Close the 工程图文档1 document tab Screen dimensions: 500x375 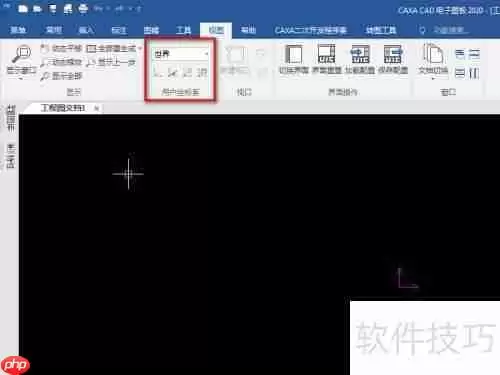(96, 108)
